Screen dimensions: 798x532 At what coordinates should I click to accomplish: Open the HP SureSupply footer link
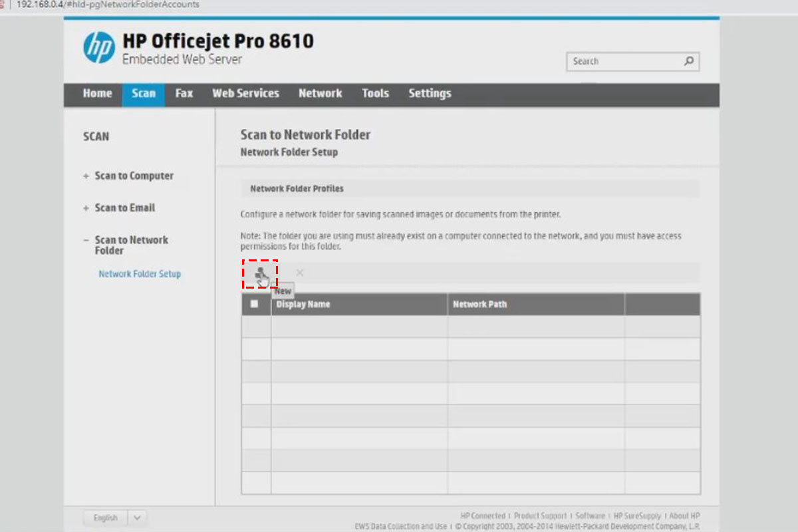tap(637, 516)
